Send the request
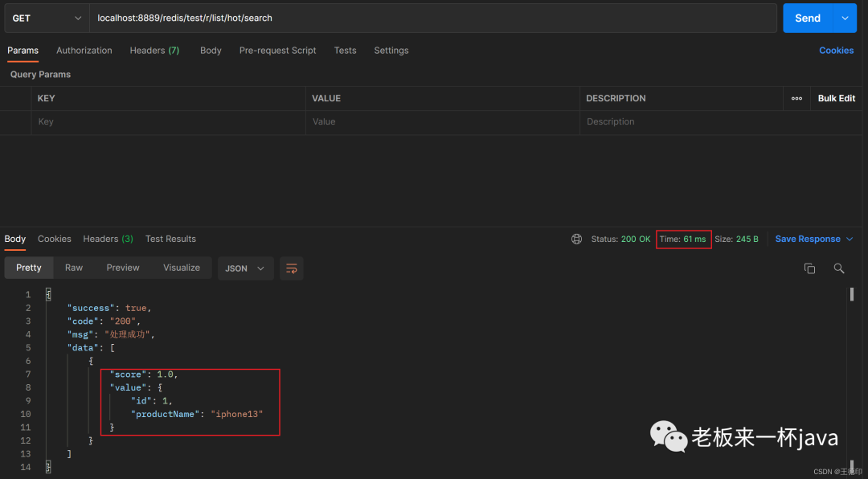This screenshot has height=479, width=868. 808,18
